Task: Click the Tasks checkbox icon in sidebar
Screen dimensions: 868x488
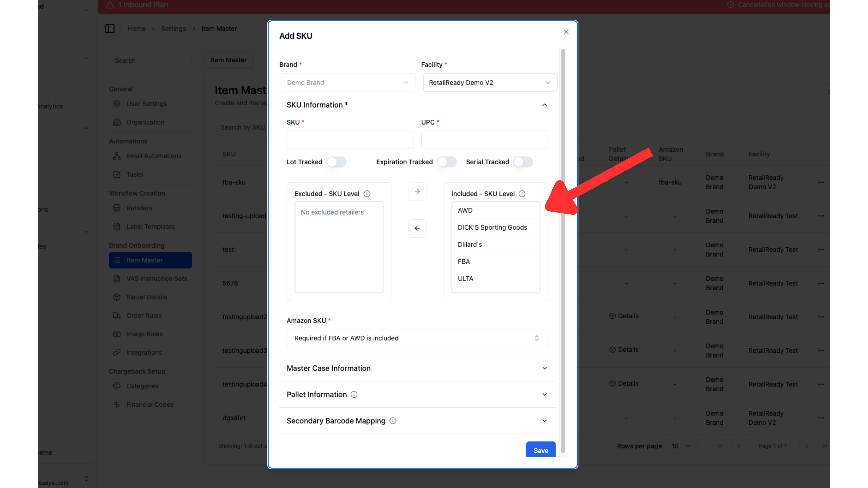Action: coord(117,174)
